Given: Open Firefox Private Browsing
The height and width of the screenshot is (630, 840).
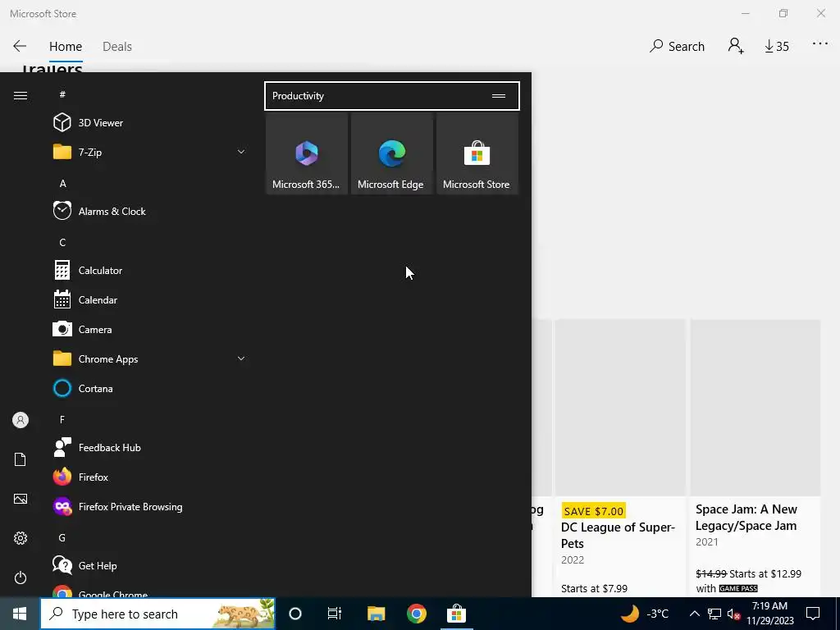Looking at the screenshot, I should [x=150, y=506].
